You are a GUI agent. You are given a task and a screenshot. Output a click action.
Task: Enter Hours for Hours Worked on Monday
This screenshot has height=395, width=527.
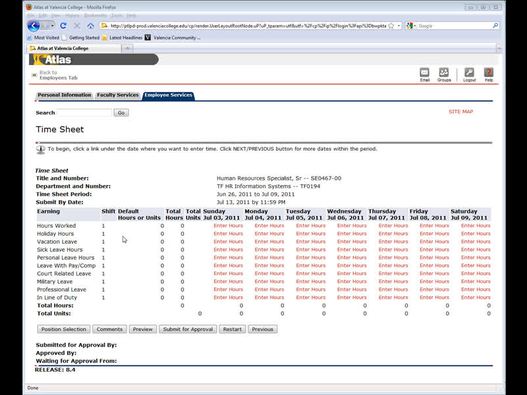[269, 226]
